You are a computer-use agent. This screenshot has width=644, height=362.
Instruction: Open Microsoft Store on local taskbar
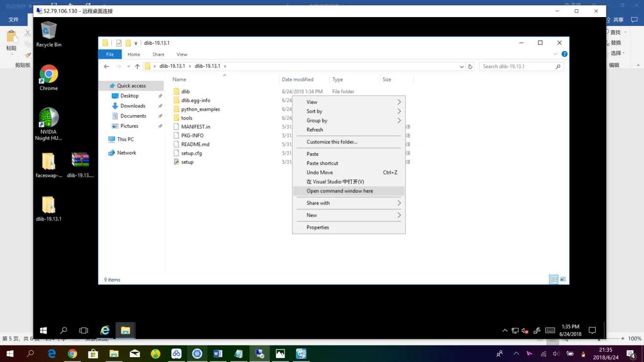(x=93, y=354)
